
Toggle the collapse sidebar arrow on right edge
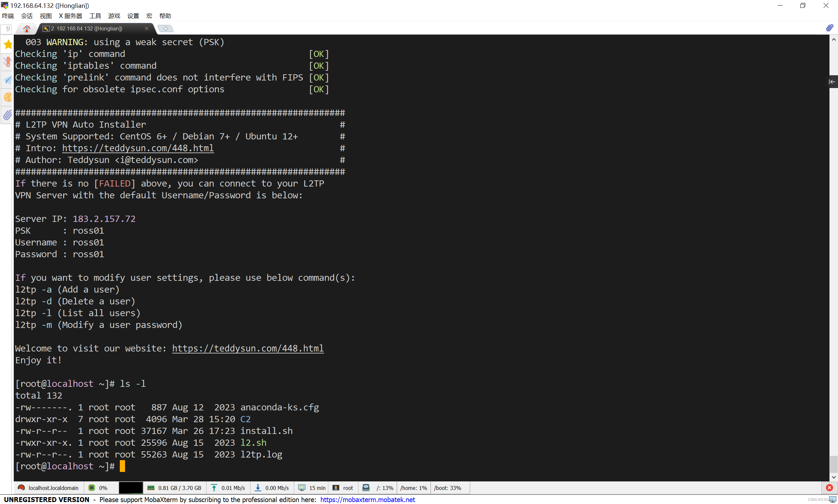[x=832, y=82]
